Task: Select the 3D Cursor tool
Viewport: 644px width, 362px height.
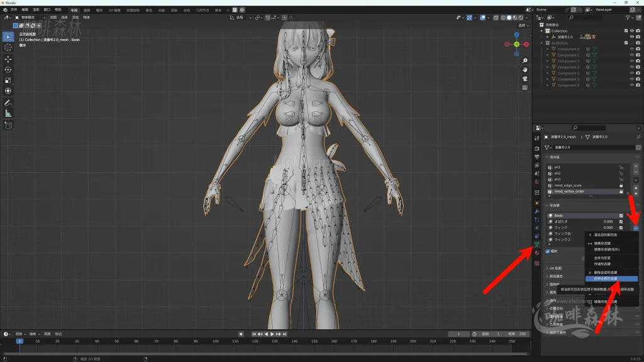Action: point(8,48)
